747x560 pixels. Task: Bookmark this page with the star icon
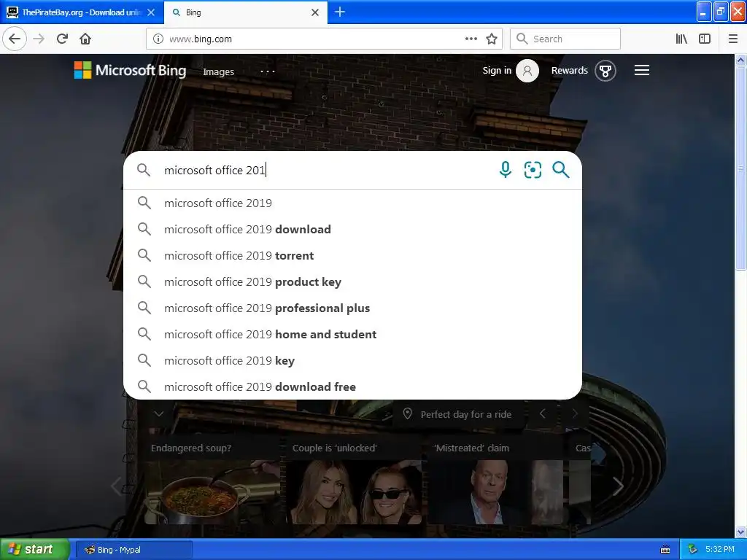(492, 39)
